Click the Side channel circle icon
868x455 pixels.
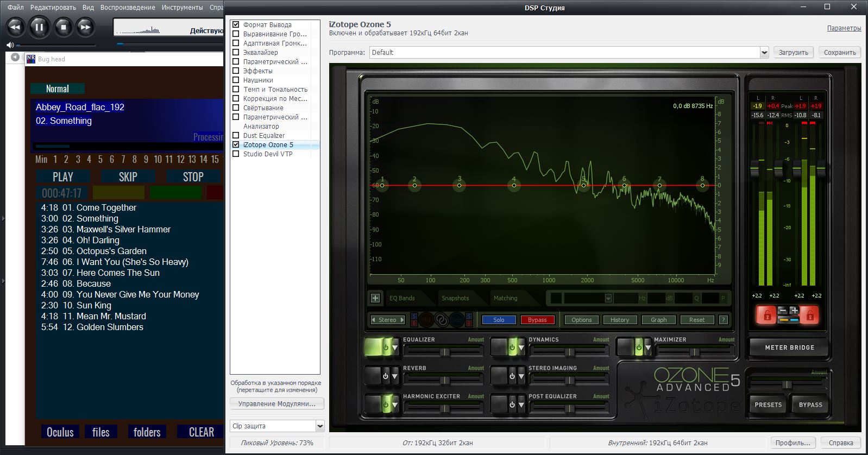[456, 320]
